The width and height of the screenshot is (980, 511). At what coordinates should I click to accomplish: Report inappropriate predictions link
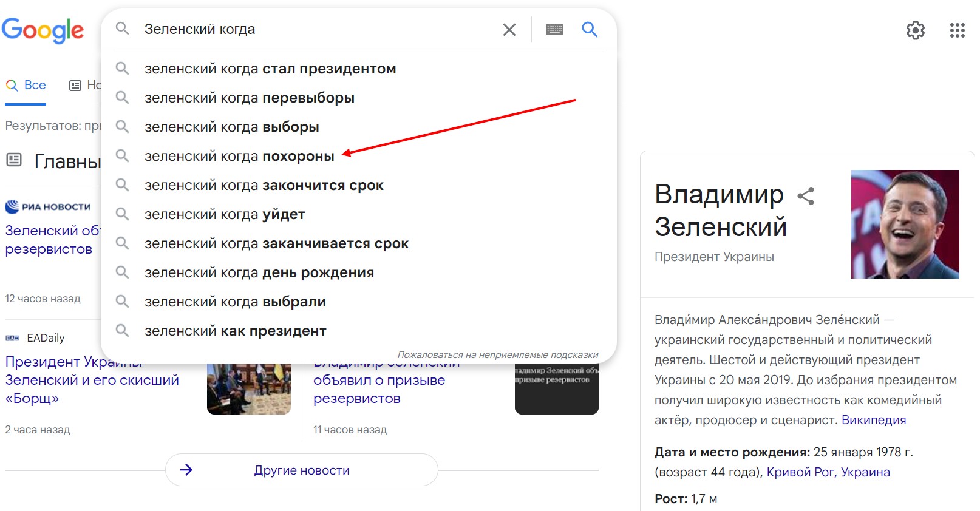(x=498, y=354)
